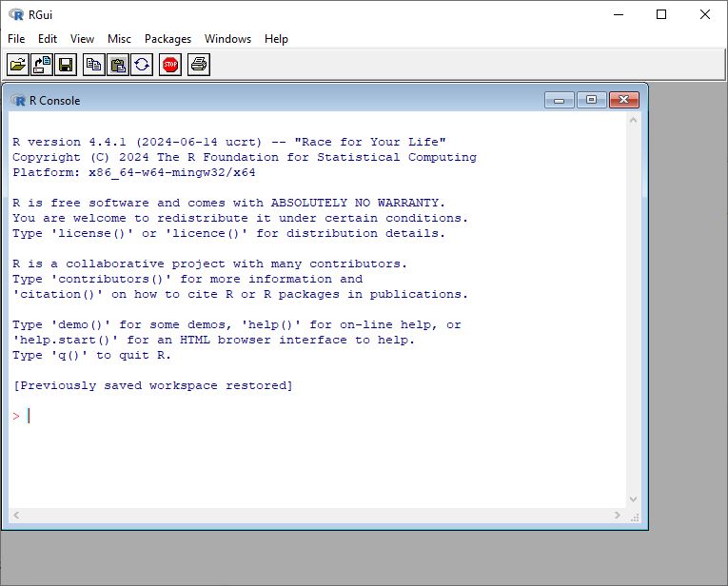
Task: Open the Edit menu
Action: [48, 39]
